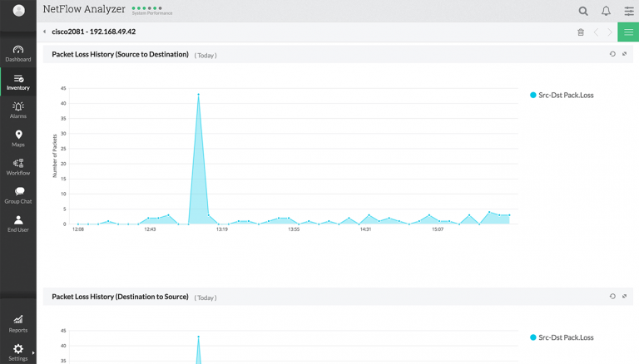Expand the Destination to Source chart widget
The width and height of the screenshot is (639, 364).
(624, 296)
